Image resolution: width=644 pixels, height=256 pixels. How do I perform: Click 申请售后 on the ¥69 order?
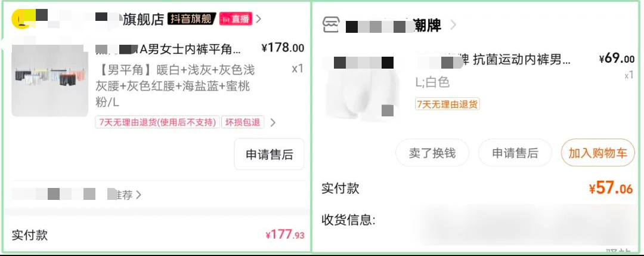pos(515,153)
